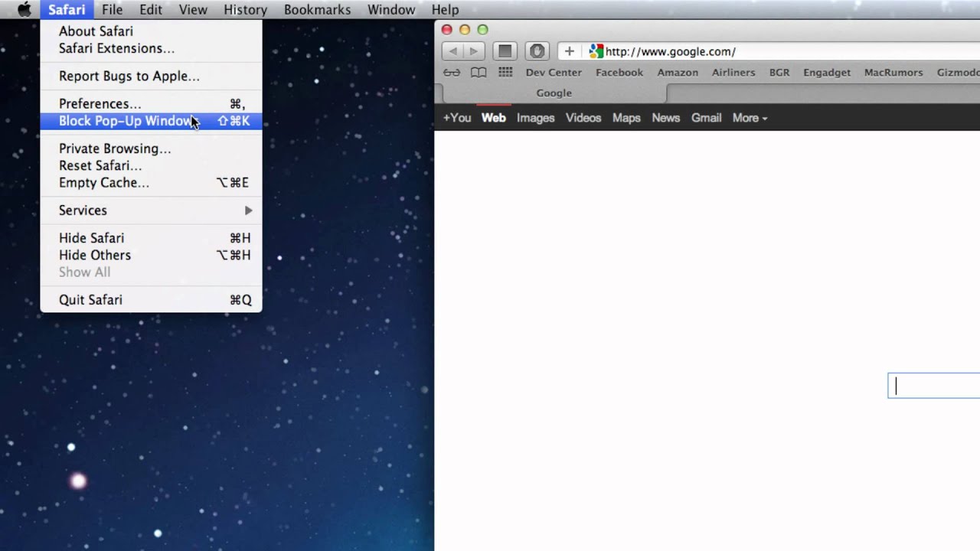Choose Quit Safari
980x551 pixels.
pos(151,300)
